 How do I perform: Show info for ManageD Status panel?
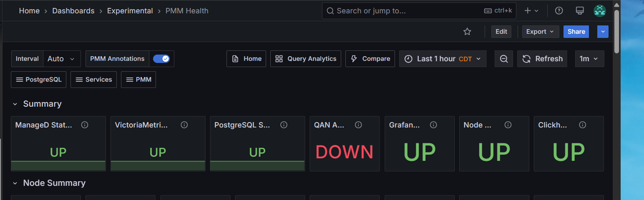(x=85, y=125)
